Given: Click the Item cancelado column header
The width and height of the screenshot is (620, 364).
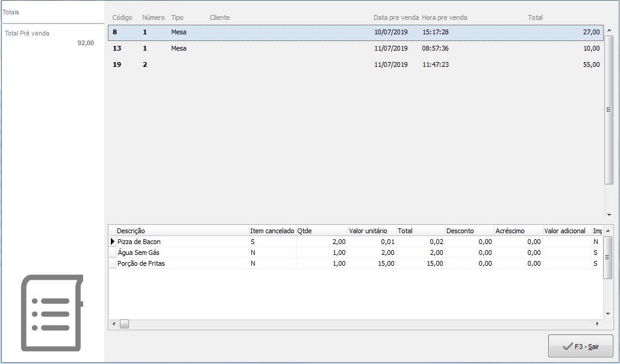Looking at the screenshot, I should (272, 231).
